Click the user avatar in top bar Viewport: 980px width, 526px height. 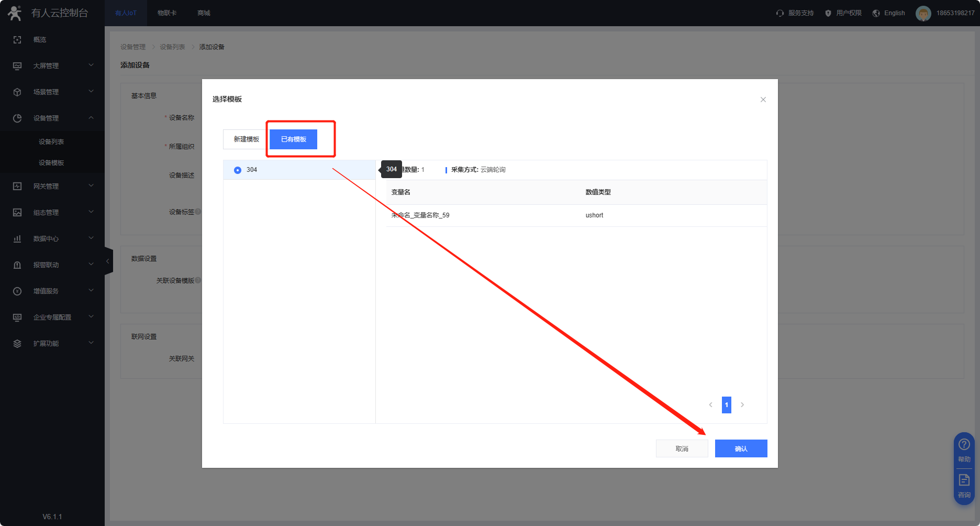pyautogui.click(x=923, y=13)
